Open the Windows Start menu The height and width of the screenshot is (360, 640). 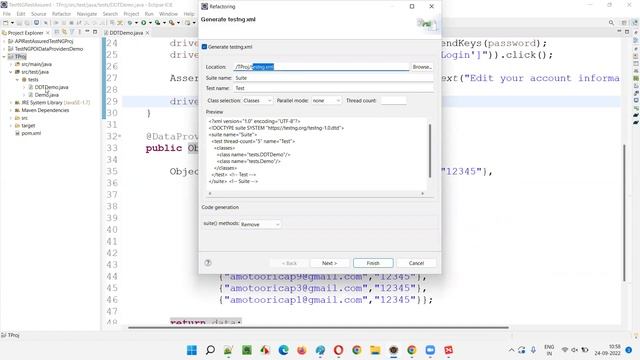[192, 350]
